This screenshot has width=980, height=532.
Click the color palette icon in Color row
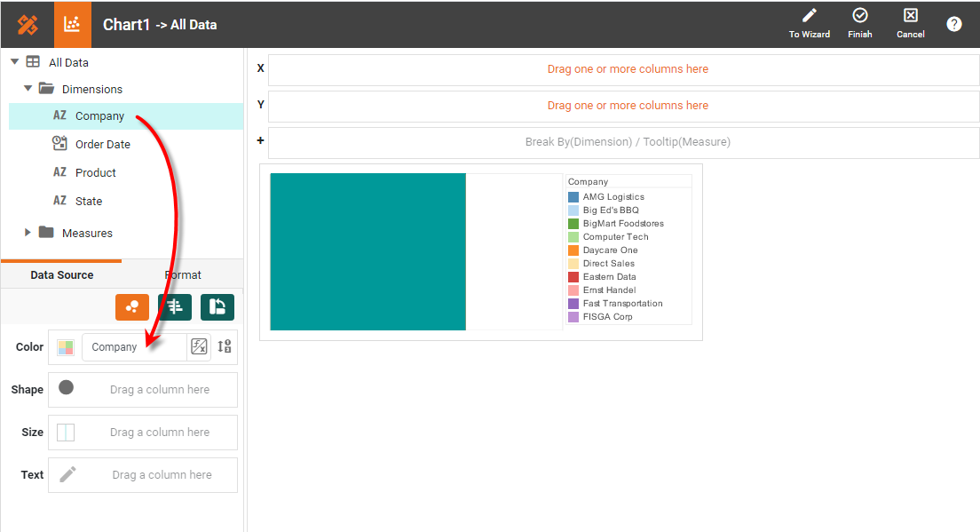point(67,346)
